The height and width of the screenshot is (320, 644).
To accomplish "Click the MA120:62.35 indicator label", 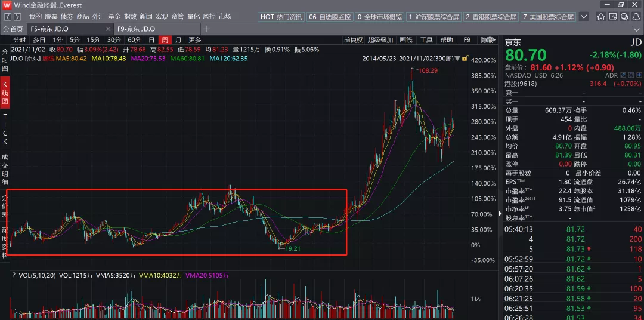I will [229, 59].
